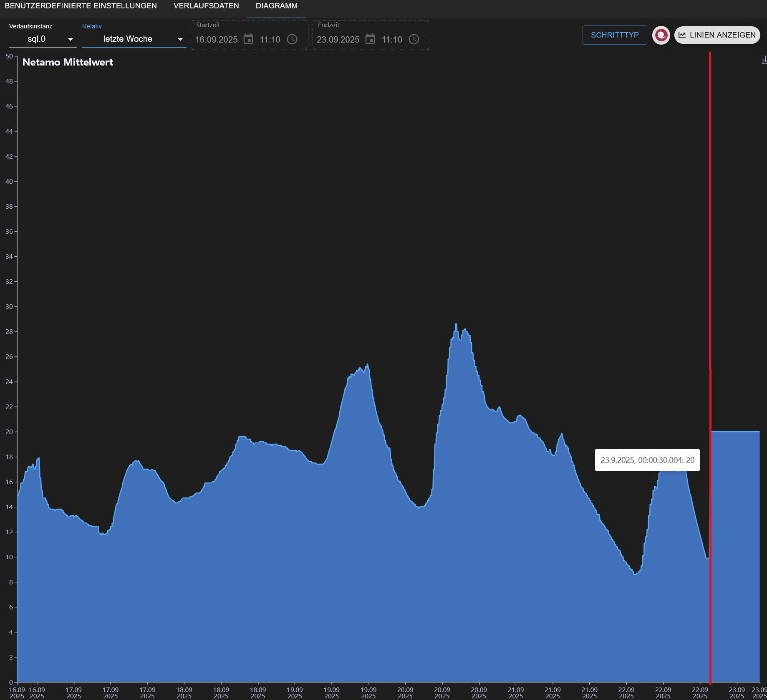Open the Benutzerdefinierte Einstellungen tab
Viewport: 767px width, 700px height.
click(81, 6)
